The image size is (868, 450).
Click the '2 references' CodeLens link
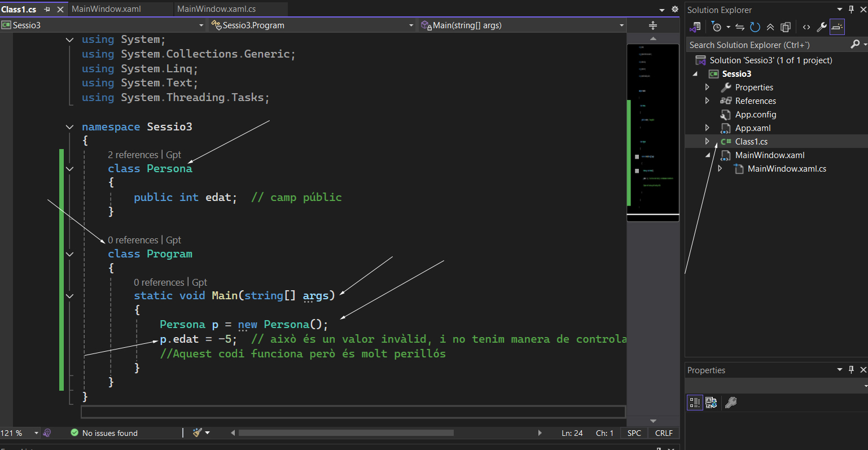pos(133,155)
